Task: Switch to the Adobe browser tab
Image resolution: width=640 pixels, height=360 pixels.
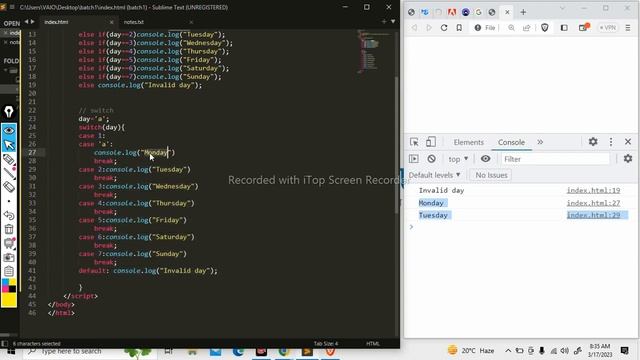Action: click(452, 12)
